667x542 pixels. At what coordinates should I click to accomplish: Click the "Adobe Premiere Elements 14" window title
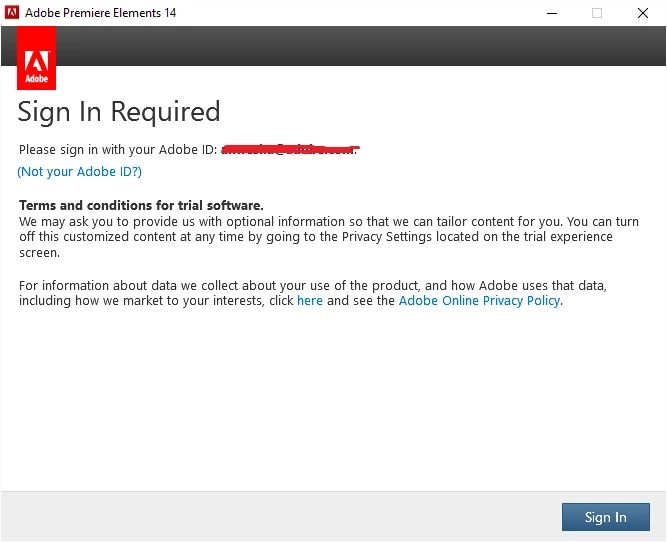click(100, 13)
